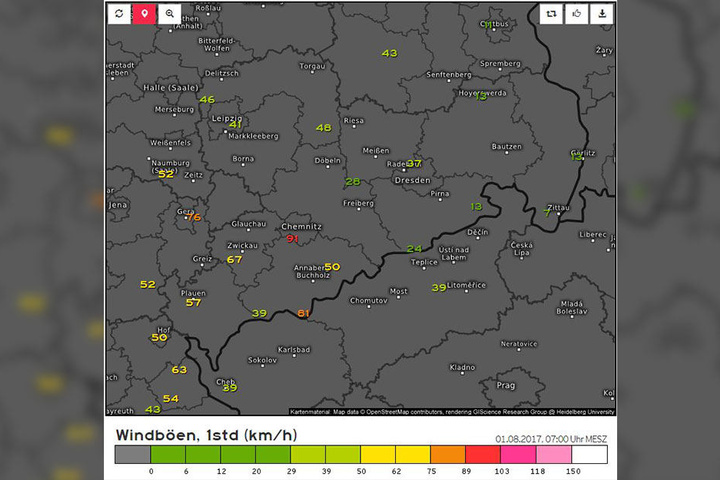Toggle the red location marker button

pyautogui.click(x=144, y=14)
